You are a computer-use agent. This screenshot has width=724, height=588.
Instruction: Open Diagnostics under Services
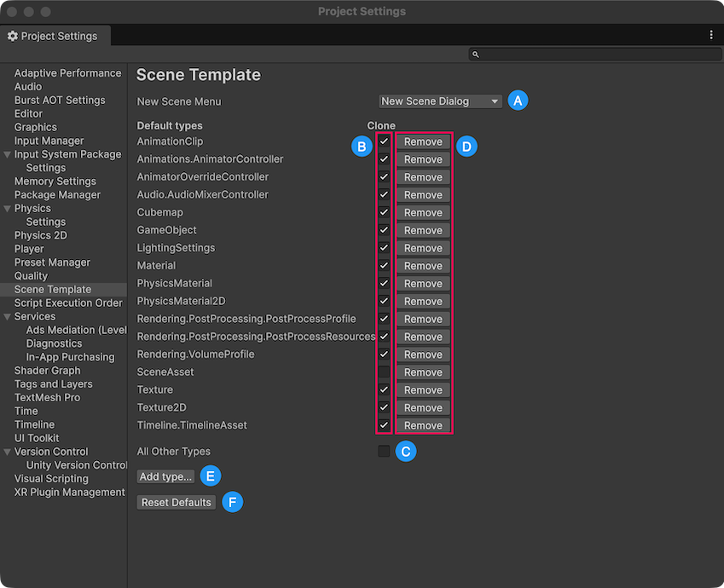54,343
